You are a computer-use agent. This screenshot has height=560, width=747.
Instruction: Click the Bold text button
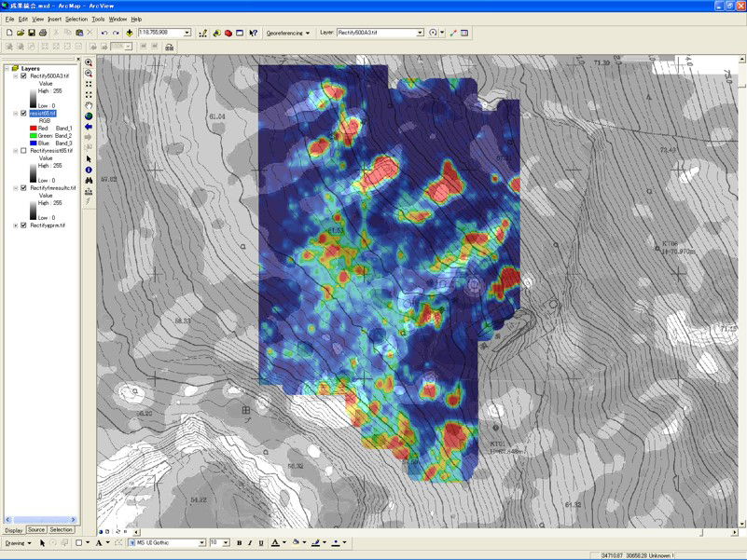coord(239,542)
